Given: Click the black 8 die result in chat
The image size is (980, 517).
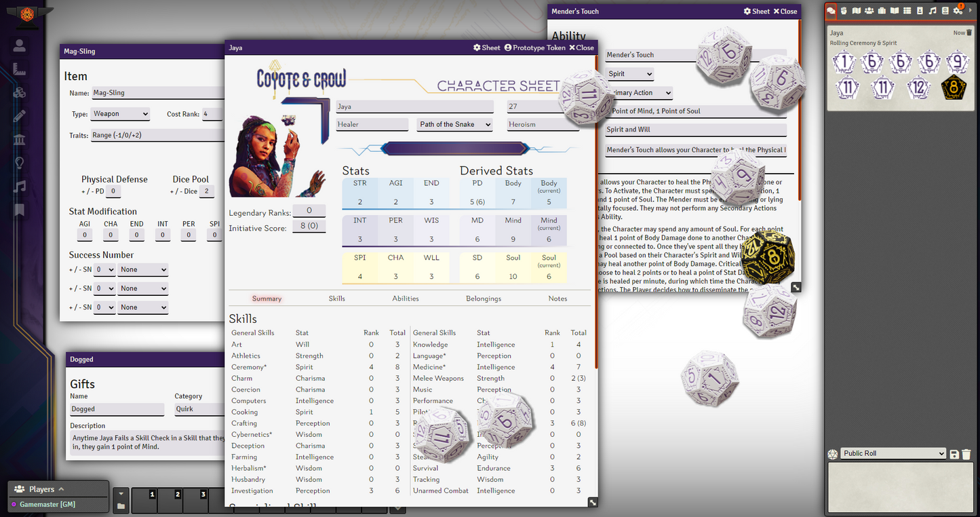Looking at the screenshot, I should coord(954,87).
